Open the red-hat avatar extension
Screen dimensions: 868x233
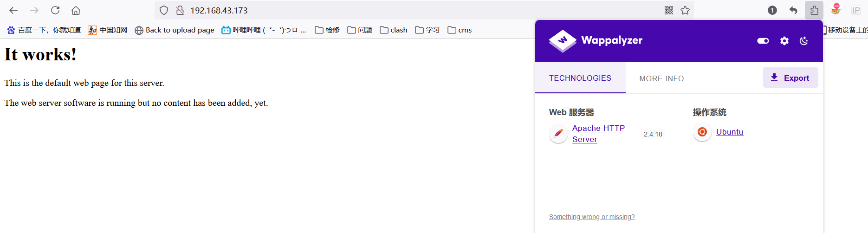[836, 9]
